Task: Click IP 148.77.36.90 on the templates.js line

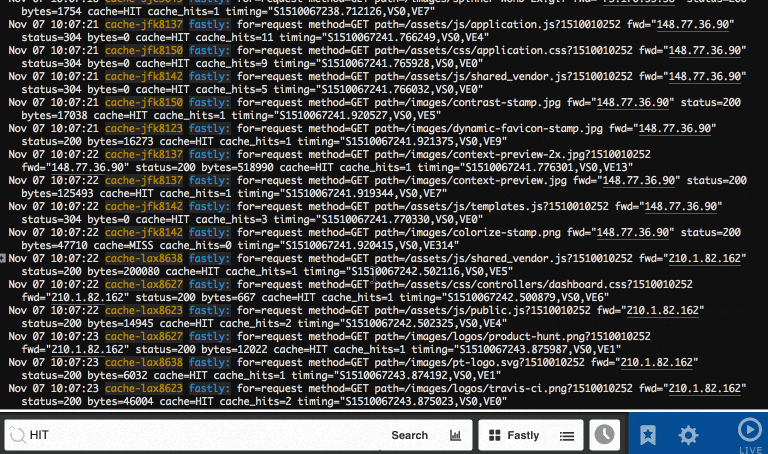Action: point(681,206)
